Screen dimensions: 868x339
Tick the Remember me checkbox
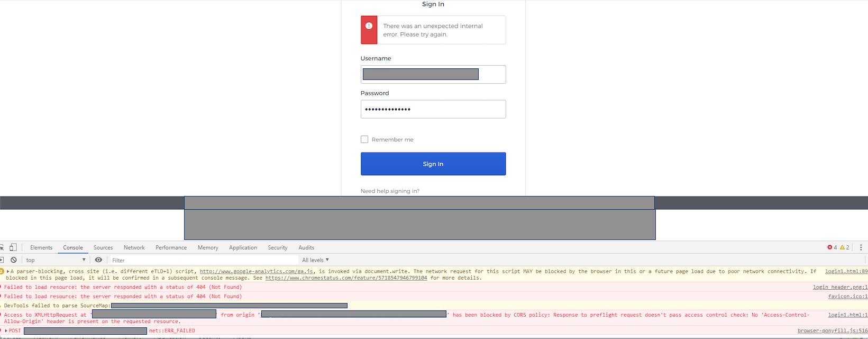tap(364, 139)
